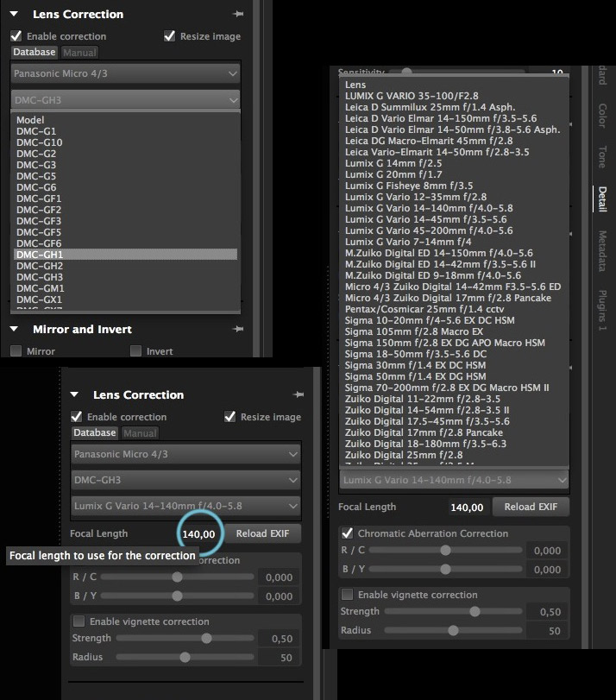Open the DMC-GH3 dropdown in top panel

click(x=125, y=100)
